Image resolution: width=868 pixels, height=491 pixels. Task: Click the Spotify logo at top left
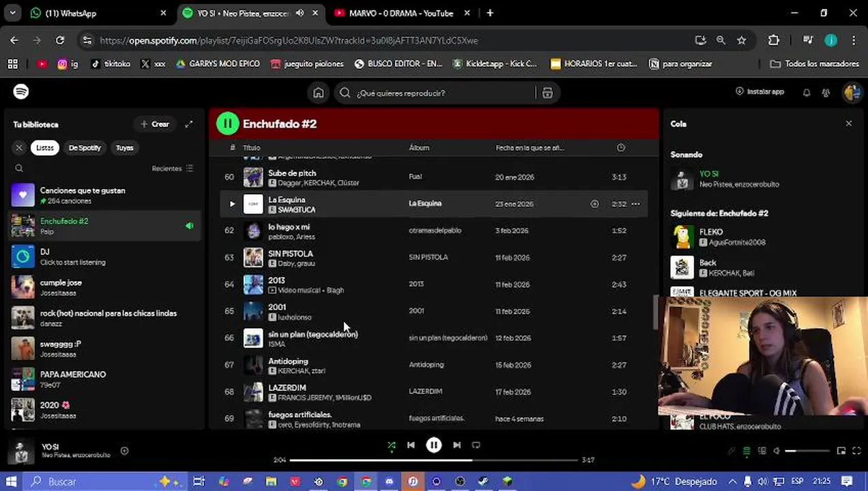(x=21, y=91)
